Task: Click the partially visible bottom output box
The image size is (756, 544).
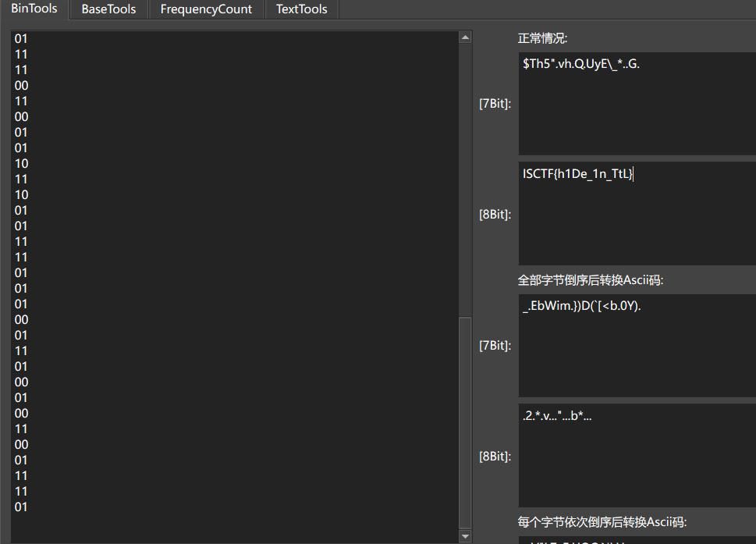Action: [636, 539]
